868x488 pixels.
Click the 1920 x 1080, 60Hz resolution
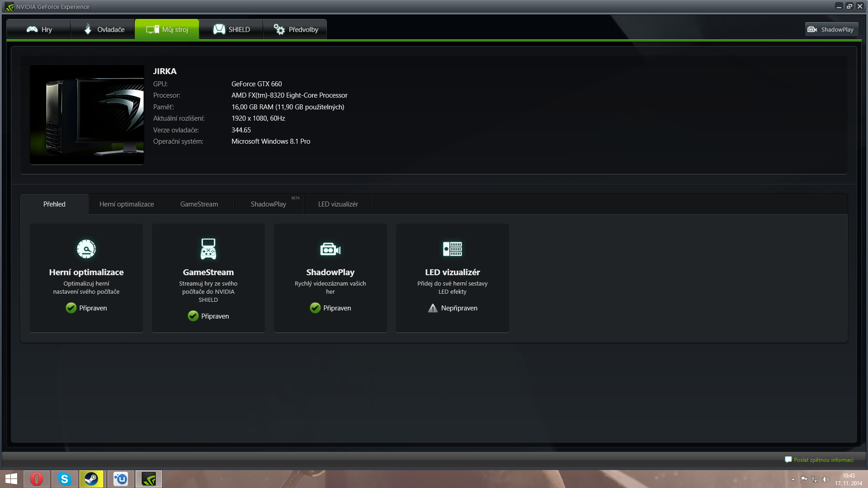tap(258, 118)
